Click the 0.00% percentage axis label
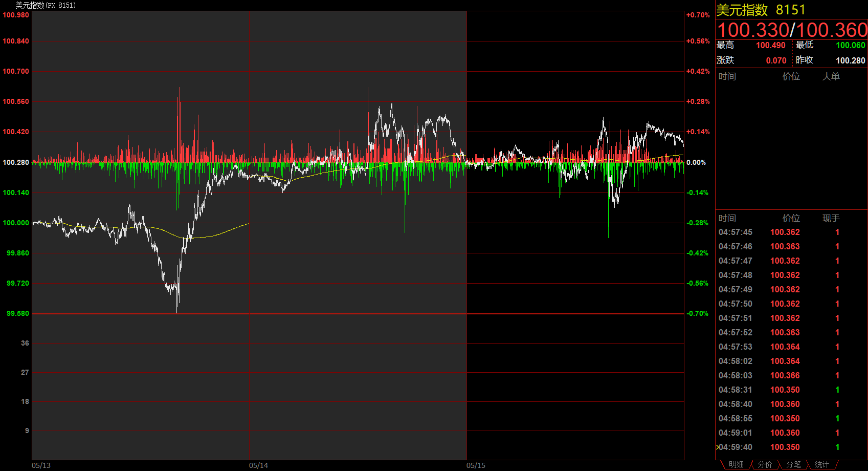 (696, 162)
